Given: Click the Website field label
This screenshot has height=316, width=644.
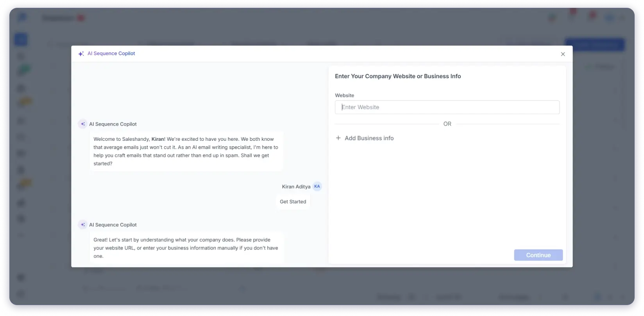Looking at the screenshot, I should tap(344, 95).
